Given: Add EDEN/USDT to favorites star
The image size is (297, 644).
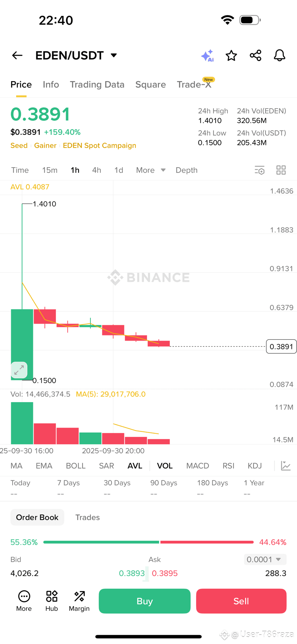Looking at the screenshot, I should point(231,55).
